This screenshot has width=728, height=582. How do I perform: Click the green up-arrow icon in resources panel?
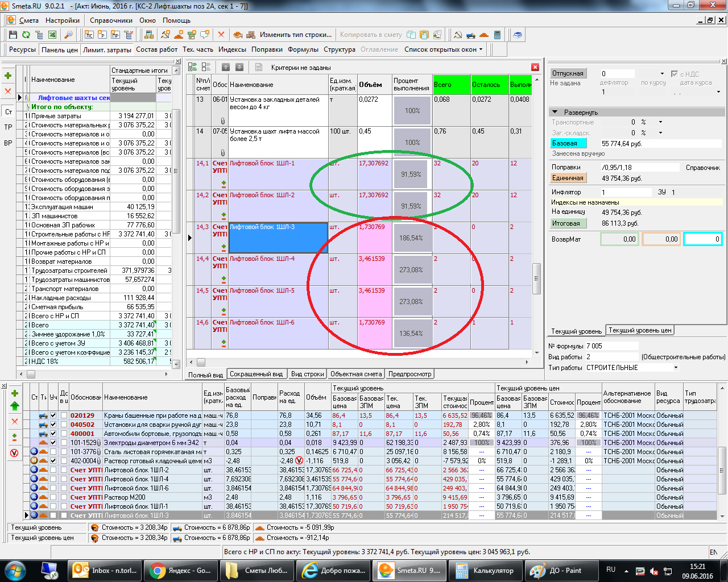click(15, 406)
